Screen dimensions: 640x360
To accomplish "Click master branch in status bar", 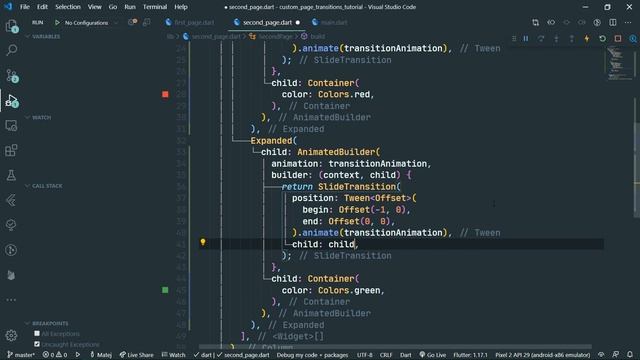I will click(x=21, y=355).
